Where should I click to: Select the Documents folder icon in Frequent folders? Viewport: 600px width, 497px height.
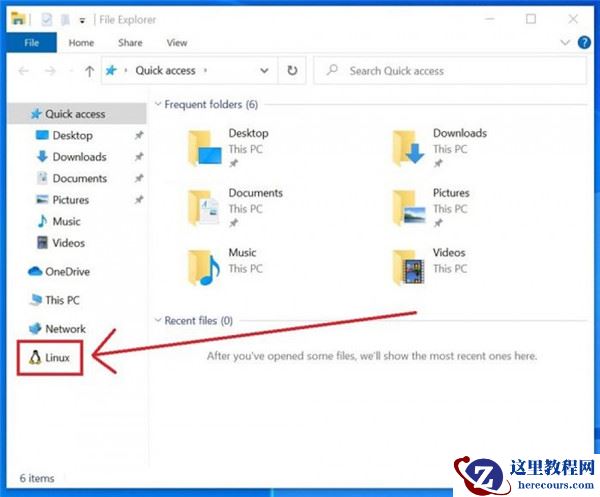(x=205, y=208)
